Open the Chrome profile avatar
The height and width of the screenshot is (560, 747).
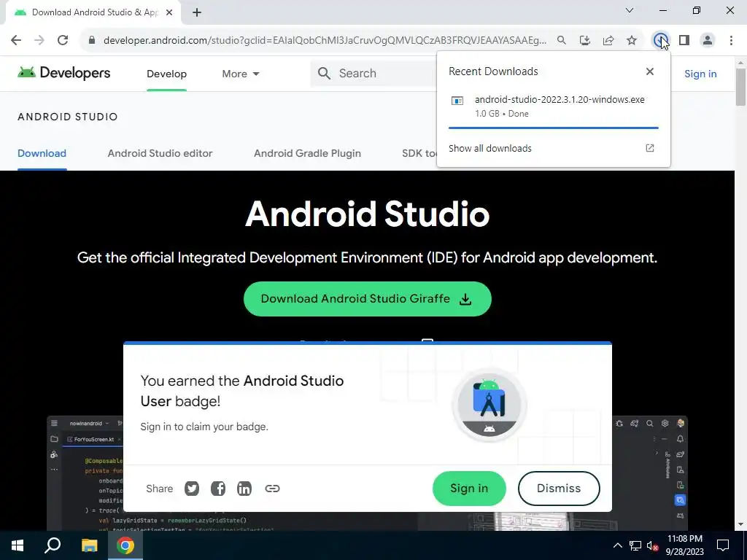pos(708,40)
